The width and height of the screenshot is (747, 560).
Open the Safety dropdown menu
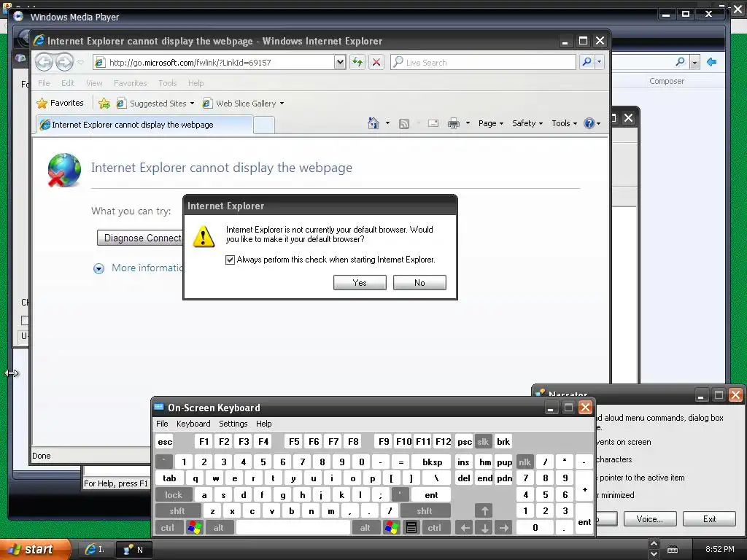527,123
